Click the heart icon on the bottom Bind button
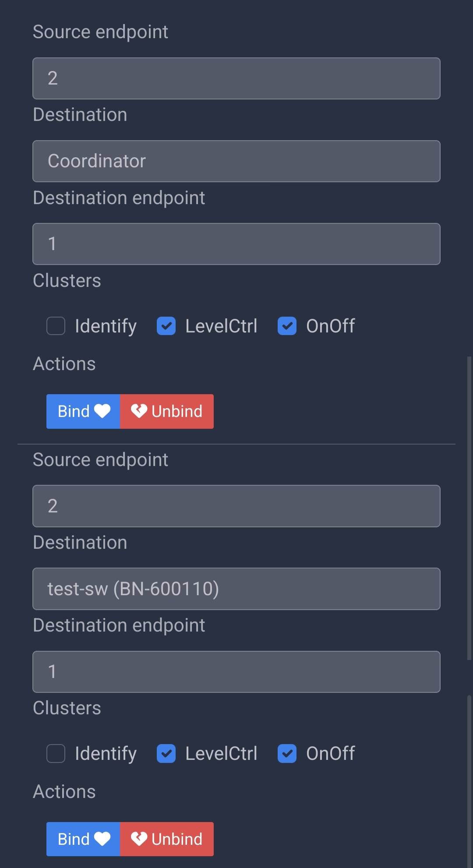The image size is (473, 868). click(x=104, y=839)
